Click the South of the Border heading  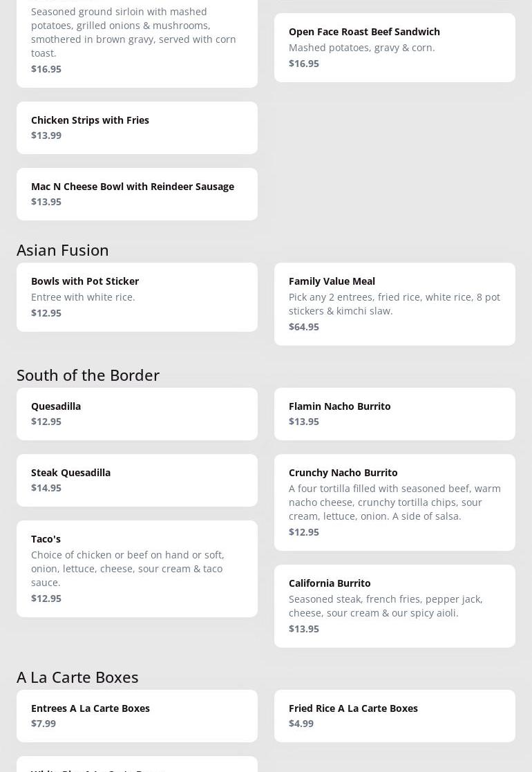pyautogui.click(x=88, y=375)
